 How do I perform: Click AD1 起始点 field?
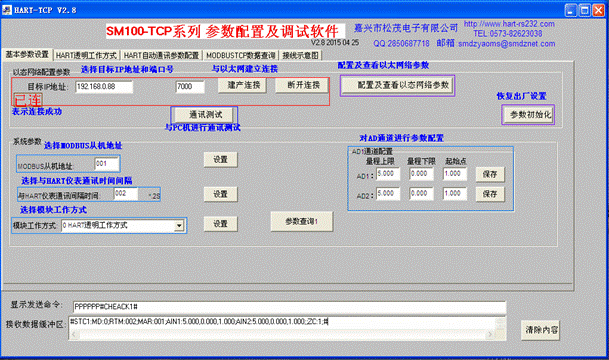tap(455, 174)
